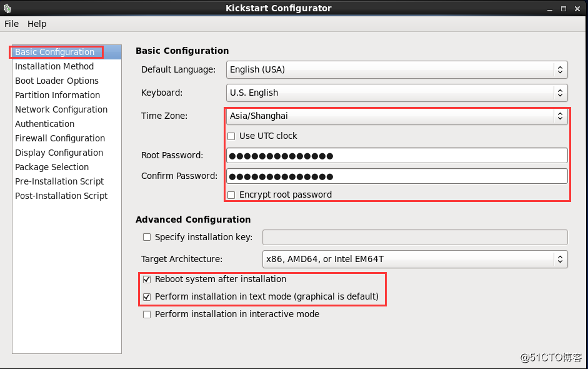Screen dimensions: 588x369
Task: Go to Pre-Installation Script section
Action: pyautogui.click(x=67, y=181)
